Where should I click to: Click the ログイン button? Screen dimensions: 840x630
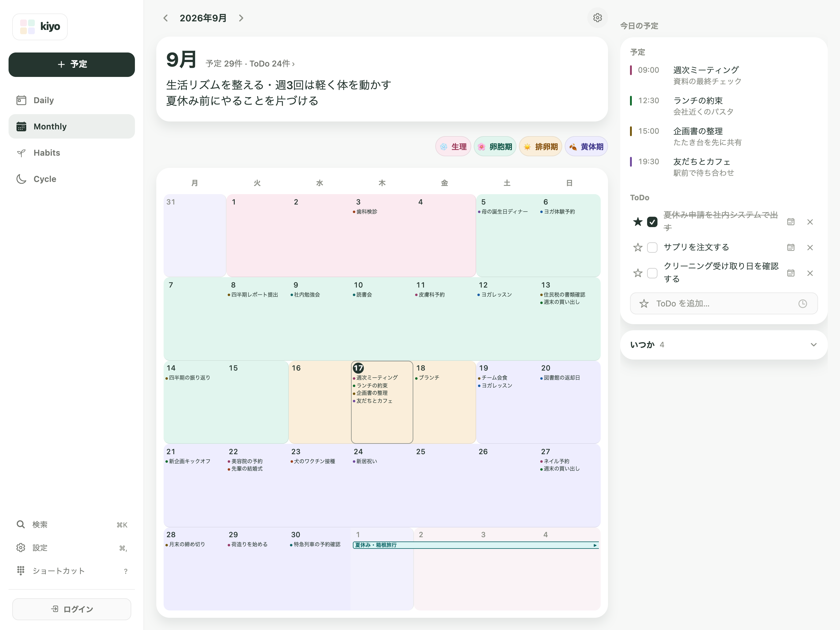(x=72, y=609)
